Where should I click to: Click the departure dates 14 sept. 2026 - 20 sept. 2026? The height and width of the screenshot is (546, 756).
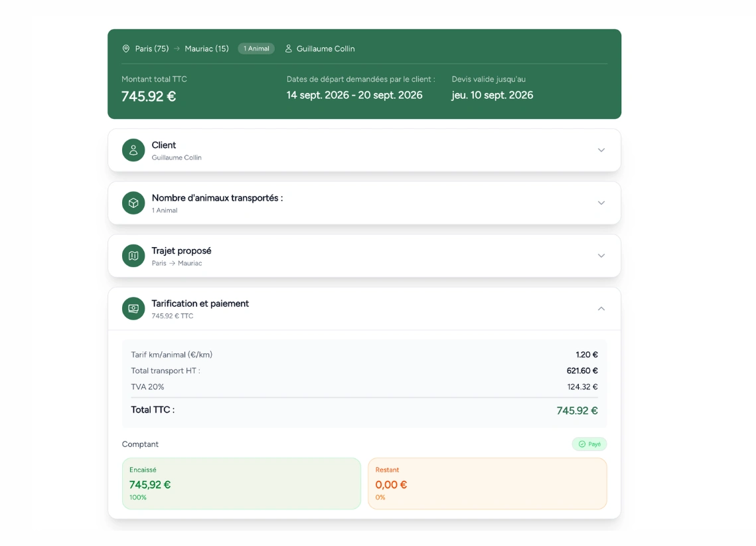click(x=354, y=95)
